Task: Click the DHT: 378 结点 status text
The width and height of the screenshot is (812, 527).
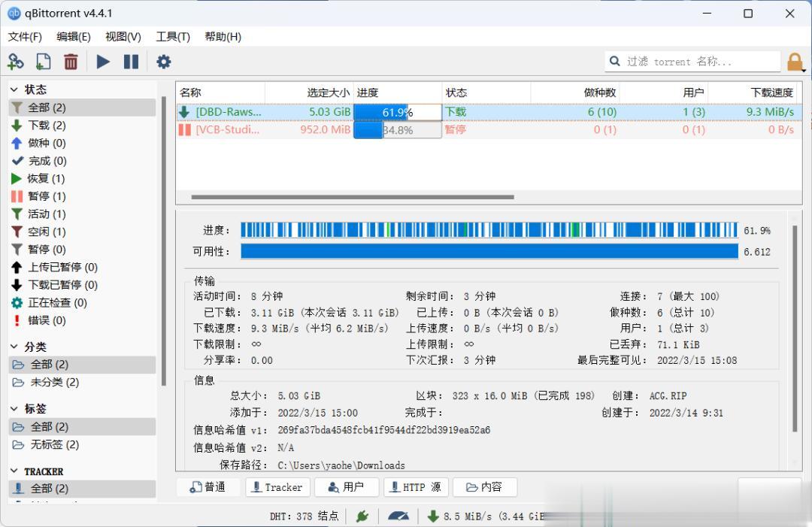Action: point(304,516)
